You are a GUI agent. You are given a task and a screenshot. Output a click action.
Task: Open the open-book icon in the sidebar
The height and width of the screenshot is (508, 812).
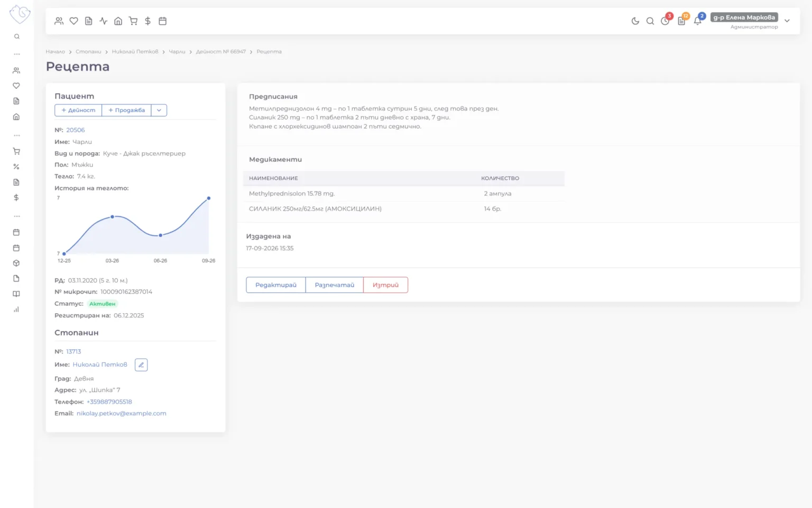tap(16, 294)
